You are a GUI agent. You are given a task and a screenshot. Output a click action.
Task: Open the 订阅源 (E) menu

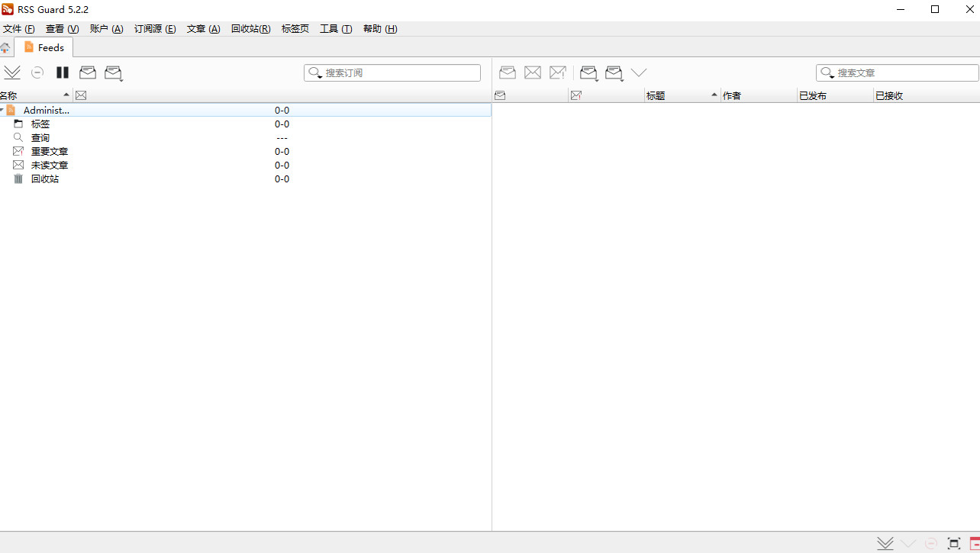[155, 29]
